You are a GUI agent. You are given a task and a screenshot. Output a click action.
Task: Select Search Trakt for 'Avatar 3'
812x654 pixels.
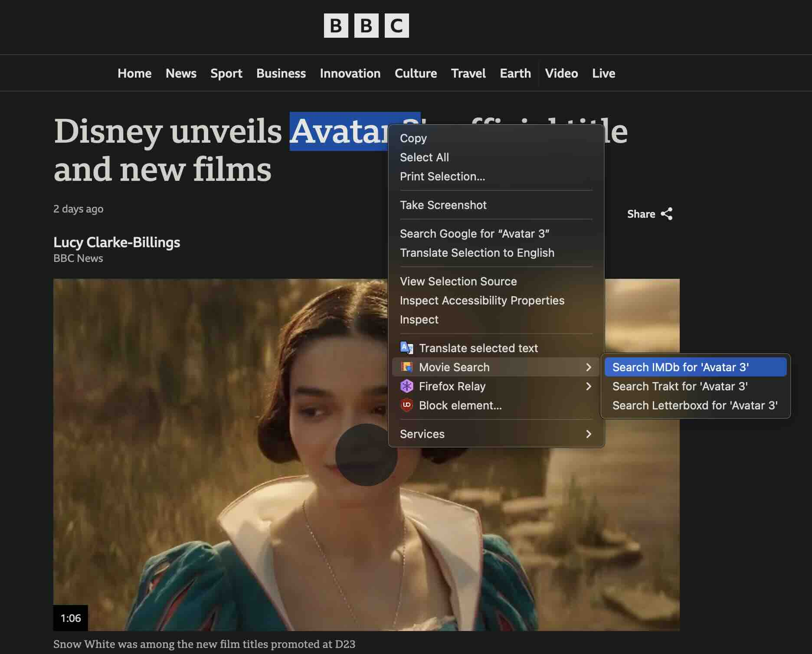pos(695,386)
